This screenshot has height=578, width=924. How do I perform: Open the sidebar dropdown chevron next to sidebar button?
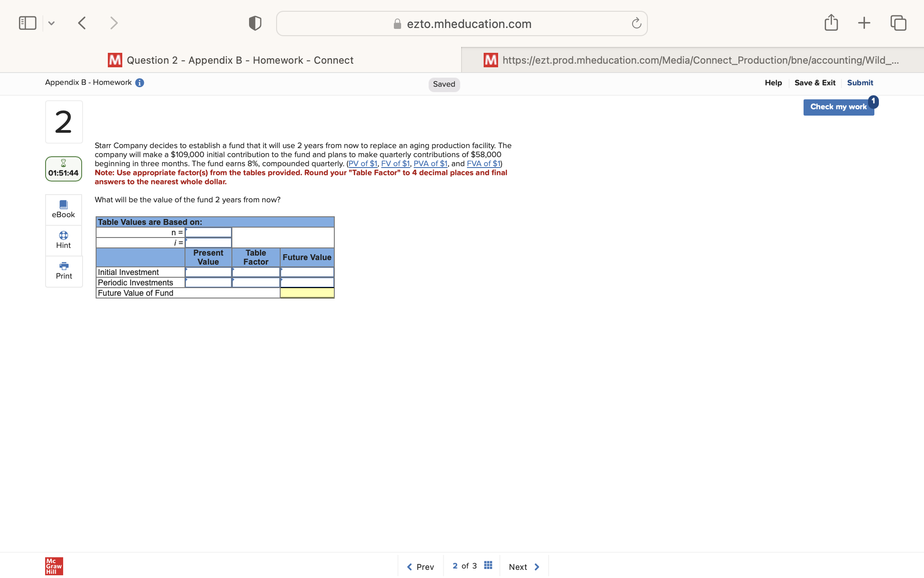[51, 23]
